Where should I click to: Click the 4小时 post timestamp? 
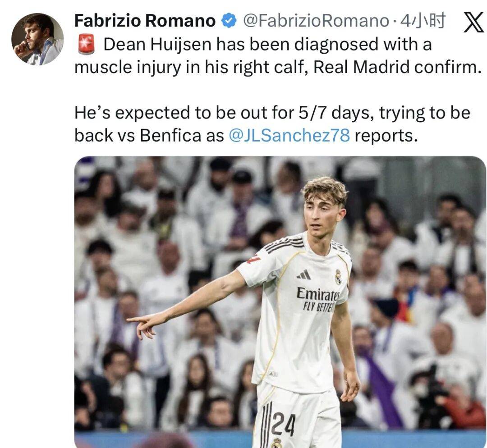point(423,21)
